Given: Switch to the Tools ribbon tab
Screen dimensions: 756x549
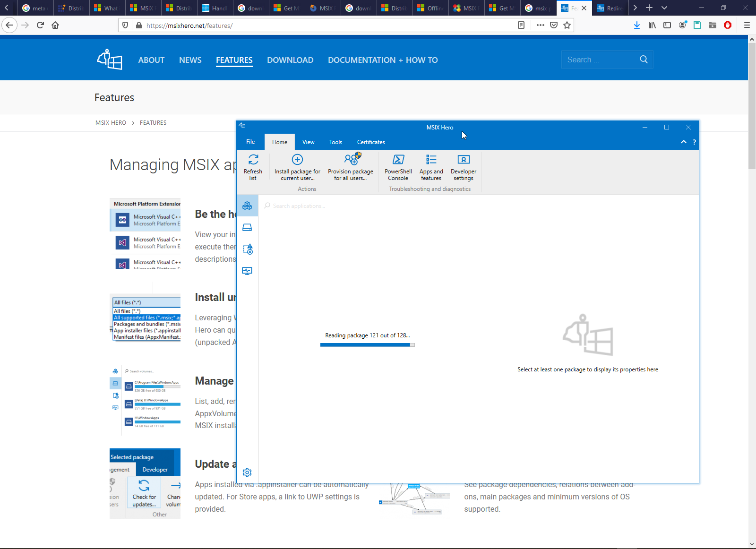Looking at the screenshot, I should point(336,142).
